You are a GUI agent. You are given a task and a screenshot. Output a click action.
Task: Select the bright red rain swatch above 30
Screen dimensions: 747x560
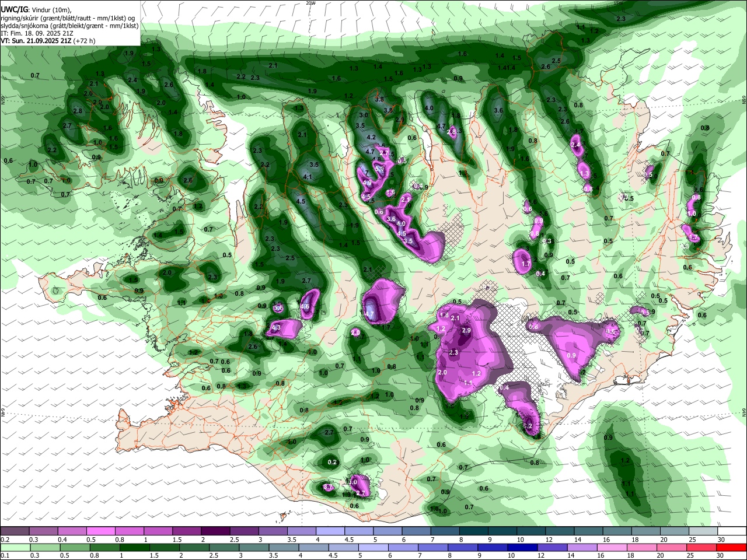pos(732,547)
